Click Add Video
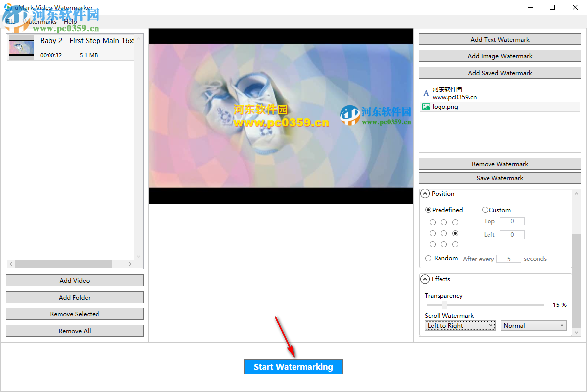The image size is (587, 392). tap(74, 280)
